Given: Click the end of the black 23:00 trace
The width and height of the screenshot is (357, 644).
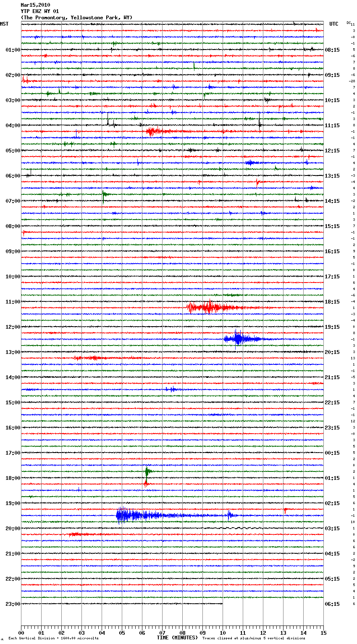Looking at the screenshot, I should click(x=222, y=604).
